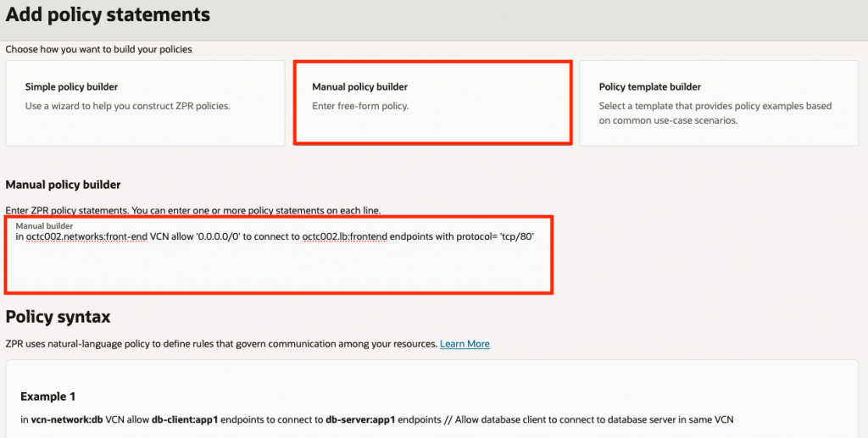Click inside the Manual builder text area
Image resolution: width=868 pixels, height=438 pixels.
pos(280,267)
